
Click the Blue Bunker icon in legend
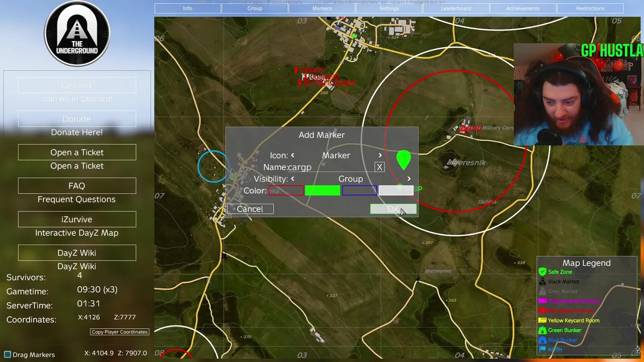click(x=542, y=340)
